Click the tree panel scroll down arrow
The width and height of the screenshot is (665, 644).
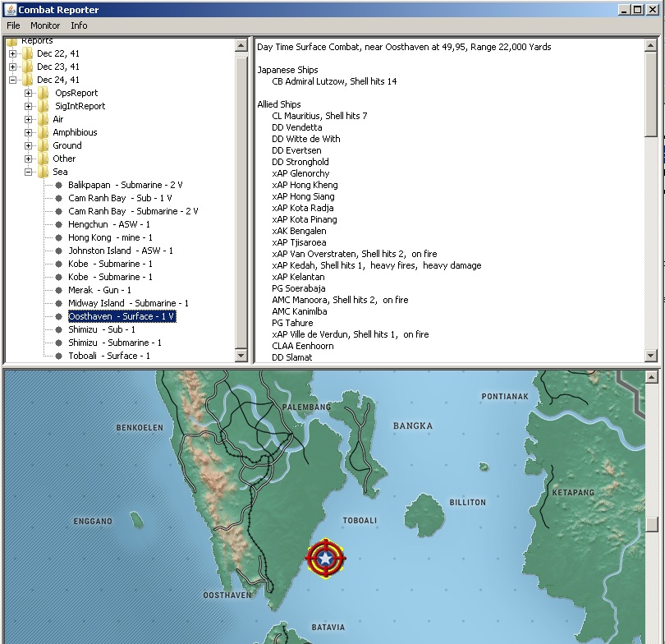(241, 356)
